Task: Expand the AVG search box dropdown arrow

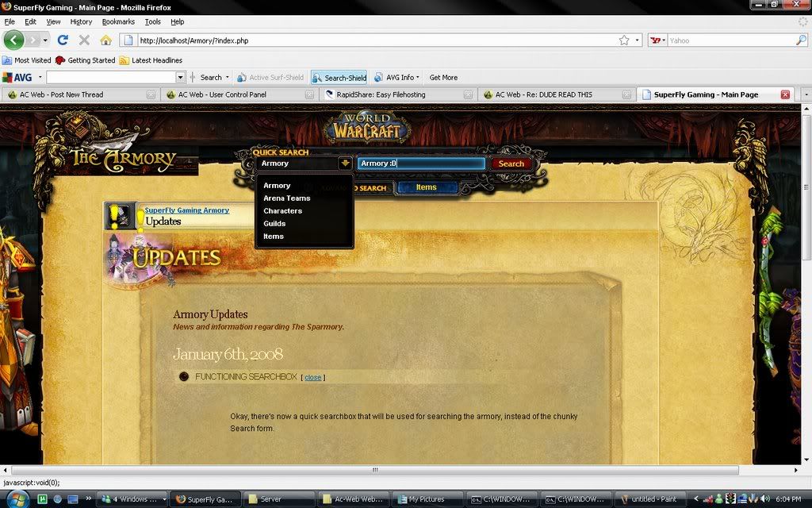Action: coord(180,77)
